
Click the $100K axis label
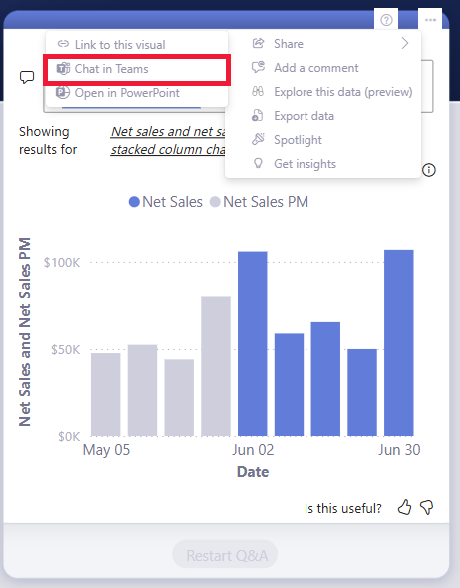(x=62, y=262)
